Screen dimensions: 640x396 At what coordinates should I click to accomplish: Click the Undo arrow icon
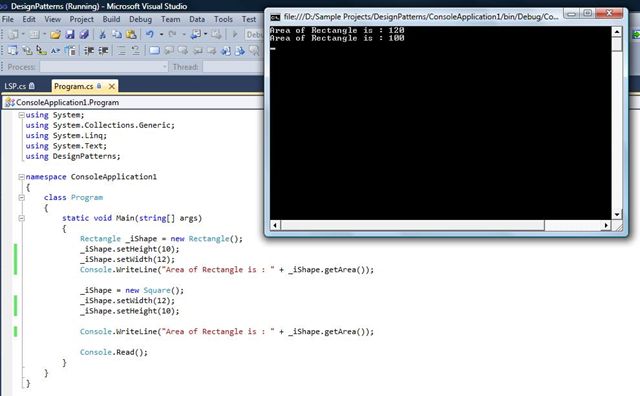click(x=149, y=34)
